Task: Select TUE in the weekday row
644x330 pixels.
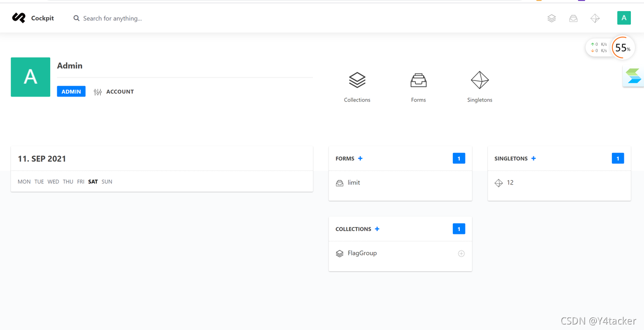Action: click(x=39, y=182)
